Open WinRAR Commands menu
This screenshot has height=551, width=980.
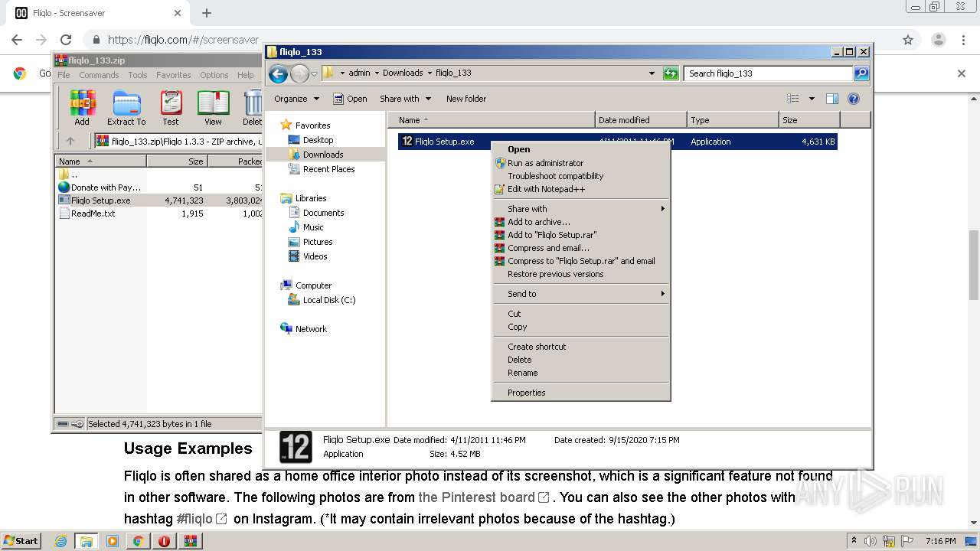tap(99, 75)
